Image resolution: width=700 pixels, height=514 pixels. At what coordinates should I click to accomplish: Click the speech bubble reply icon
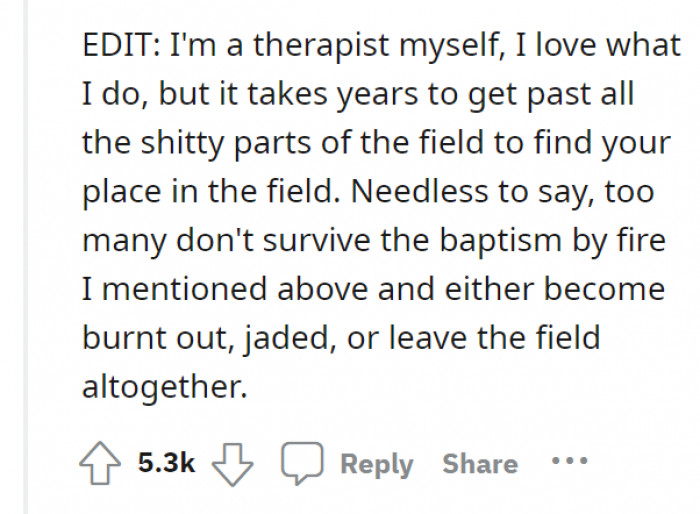pyautogui.click(x=301, y=463)
